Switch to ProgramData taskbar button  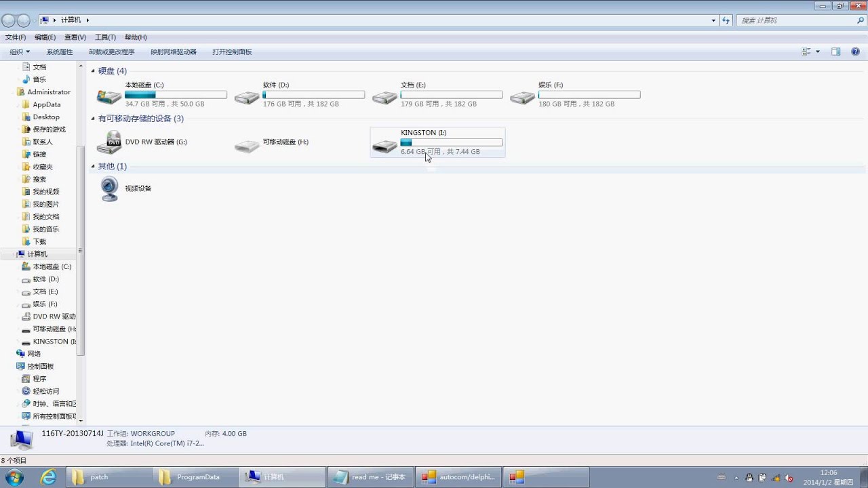click(195, 477)
